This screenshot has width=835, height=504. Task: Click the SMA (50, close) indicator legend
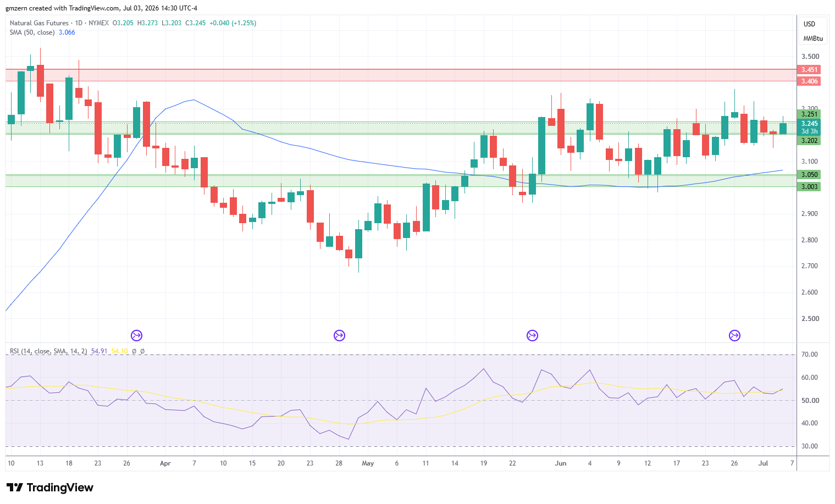32,32
